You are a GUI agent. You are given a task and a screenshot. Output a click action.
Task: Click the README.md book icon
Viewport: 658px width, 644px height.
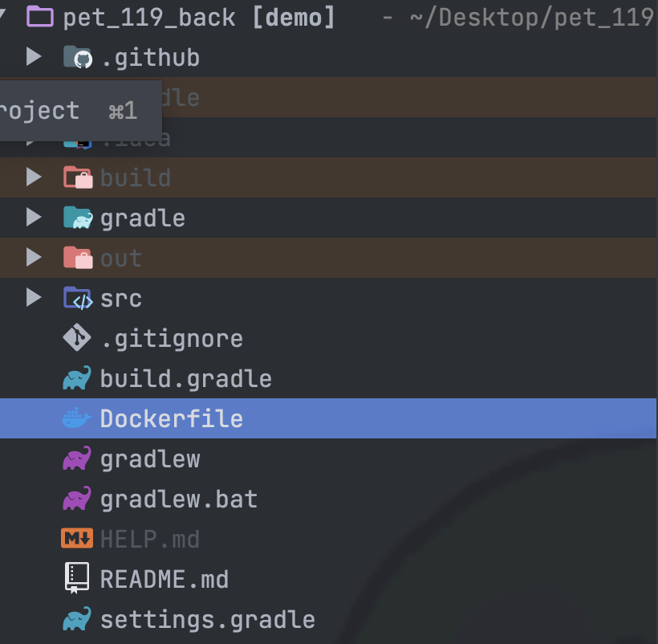tap(77, 578)
